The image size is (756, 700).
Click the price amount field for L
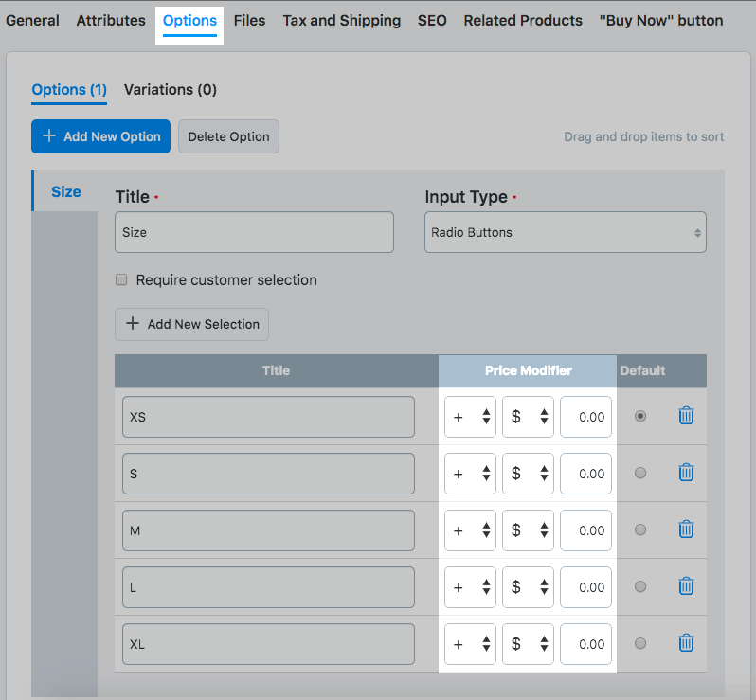585,587
